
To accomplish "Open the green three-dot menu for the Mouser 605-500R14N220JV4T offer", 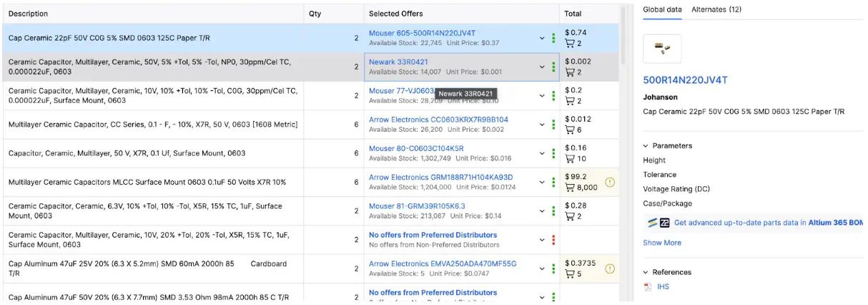I will point(553,38).
